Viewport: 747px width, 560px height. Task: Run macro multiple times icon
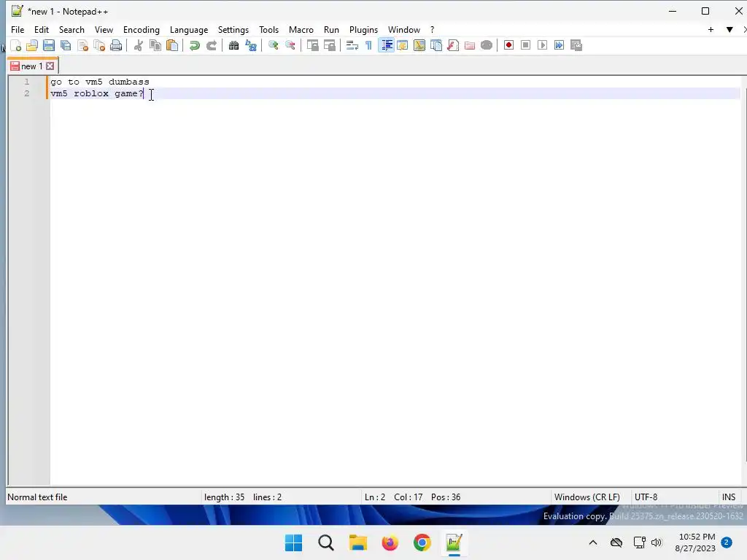pyautogui.click(x=560, y=45)
